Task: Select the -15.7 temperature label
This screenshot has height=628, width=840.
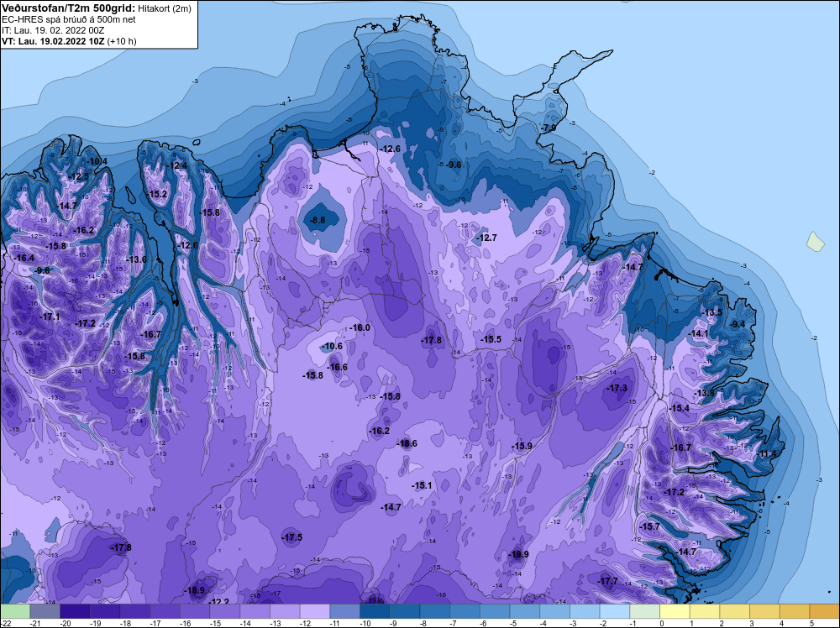Action: [650, 526]
